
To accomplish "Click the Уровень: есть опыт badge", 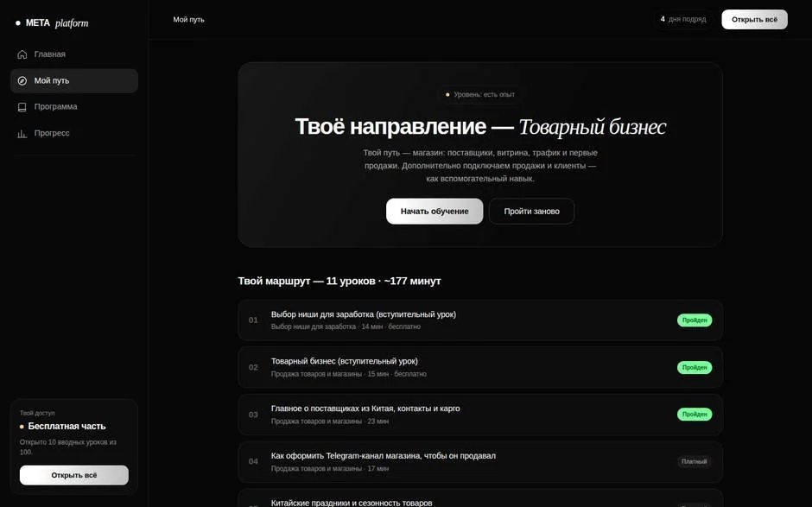I will [480, 94].
